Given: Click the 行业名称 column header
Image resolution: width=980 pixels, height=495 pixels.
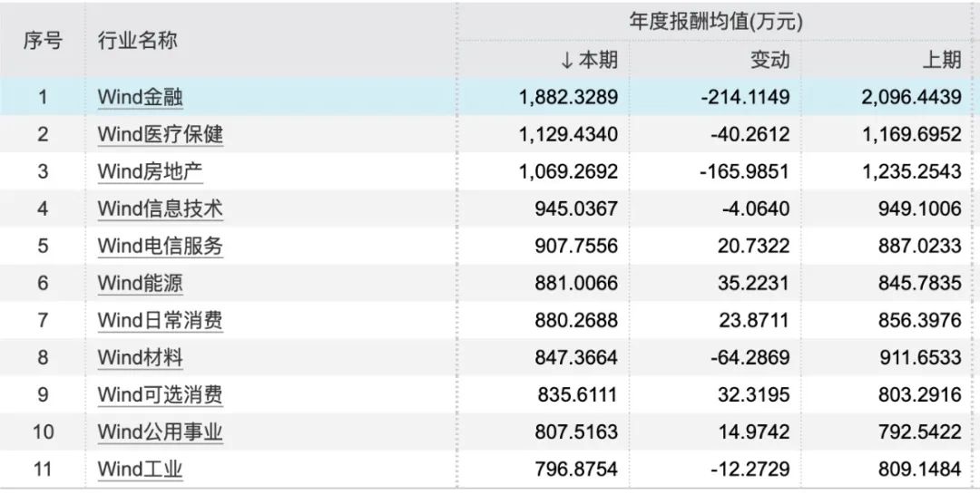Looking at the screenshot, I should pos(138,41).
